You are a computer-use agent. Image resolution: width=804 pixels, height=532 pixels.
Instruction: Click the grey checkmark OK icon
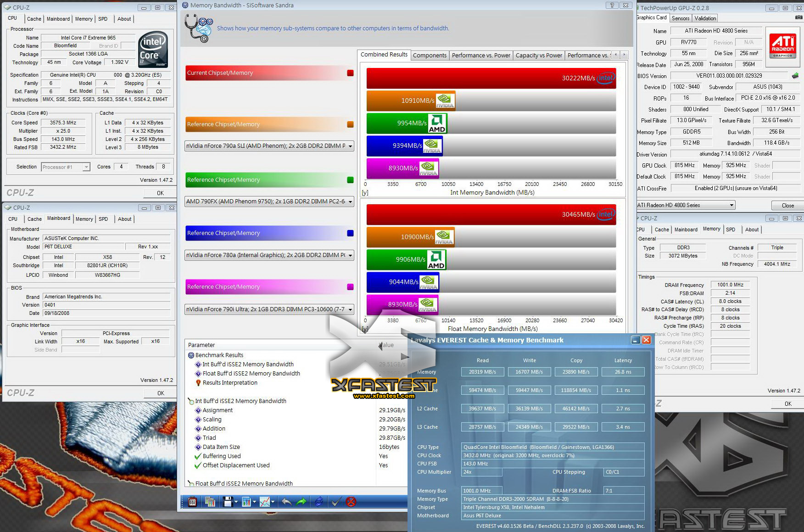point(335,502)
